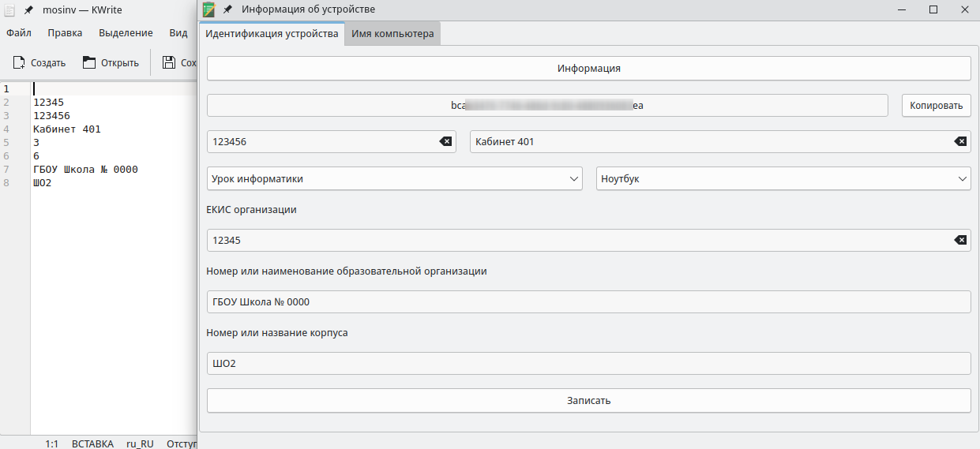Select Идентификация устройства tab

[x=272, y=34]
